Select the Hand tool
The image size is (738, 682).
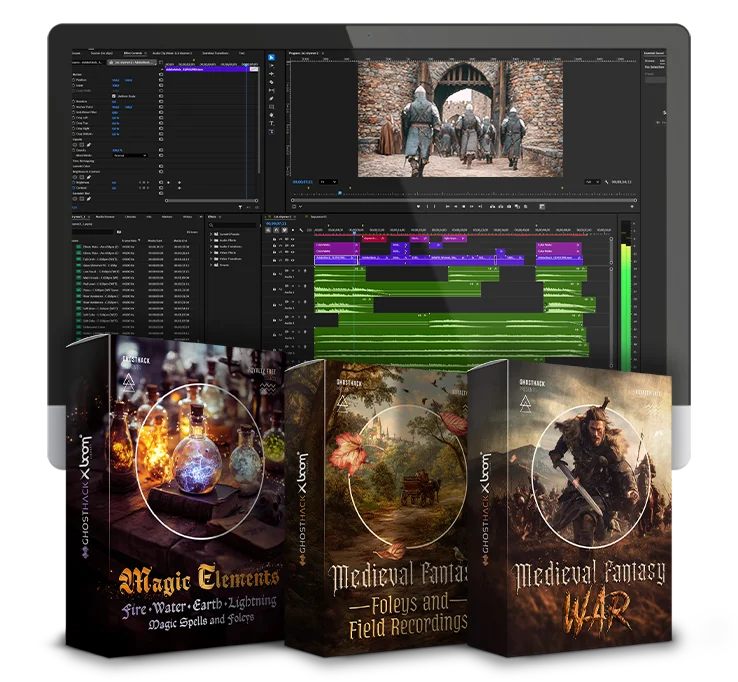click(272, 115)
